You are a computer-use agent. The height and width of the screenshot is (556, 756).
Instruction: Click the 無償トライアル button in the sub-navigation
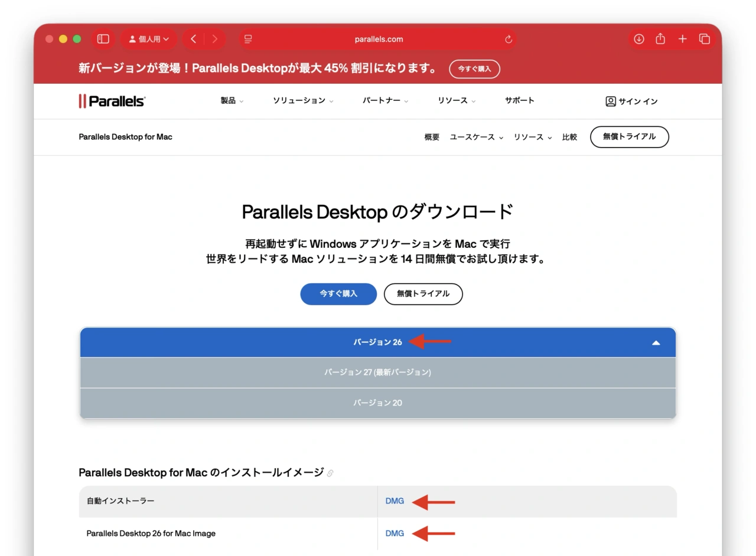tap(629, 136)
